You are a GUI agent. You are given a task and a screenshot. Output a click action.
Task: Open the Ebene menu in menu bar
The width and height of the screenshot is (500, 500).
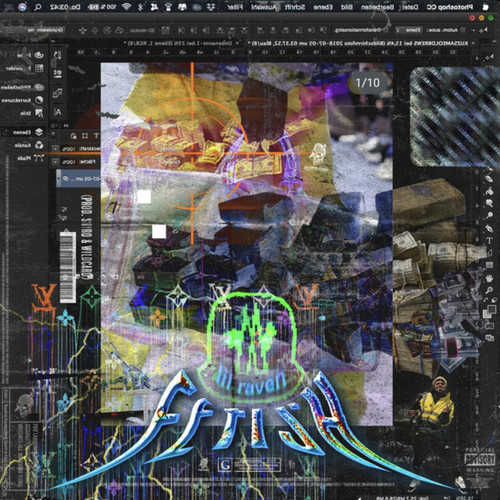pos(323,7)
